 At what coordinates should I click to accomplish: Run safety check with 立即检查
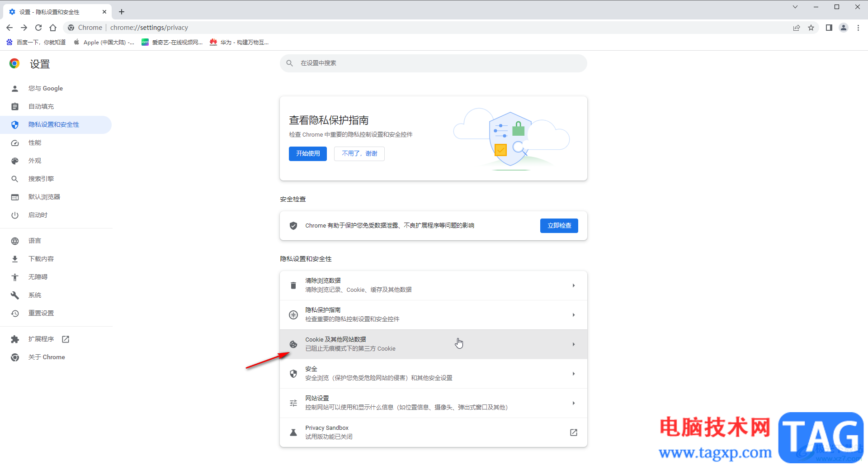(x=559, y=226)
